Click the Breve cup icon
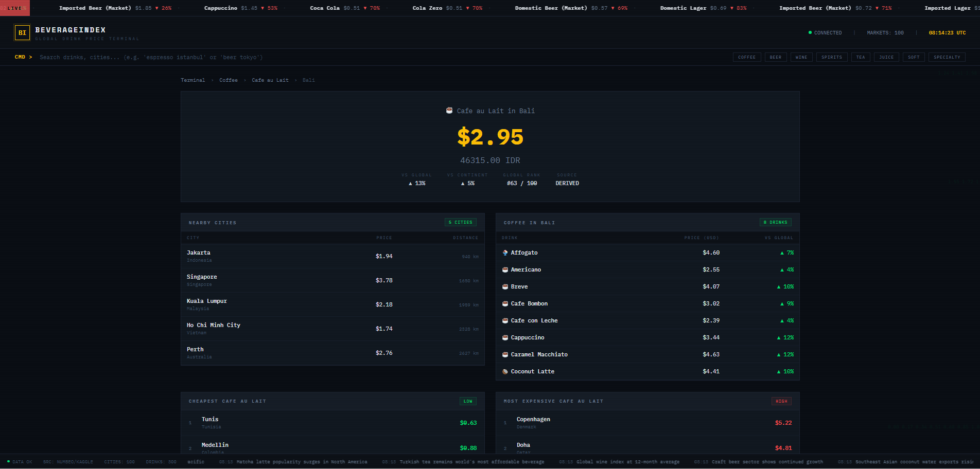The height and width of the screenshot is (469, 980). (505, 286)
